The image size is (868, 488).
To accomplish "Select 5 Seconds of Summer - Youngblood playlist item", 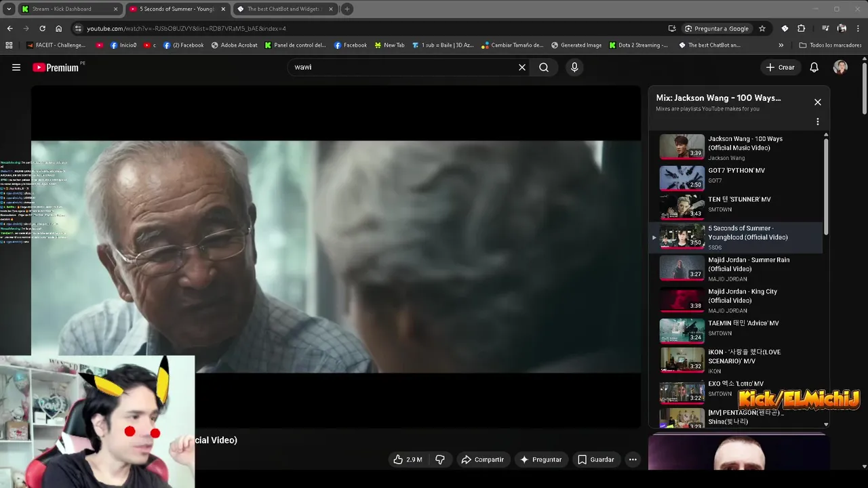I will pyautogui.click(x=736, y=237).
